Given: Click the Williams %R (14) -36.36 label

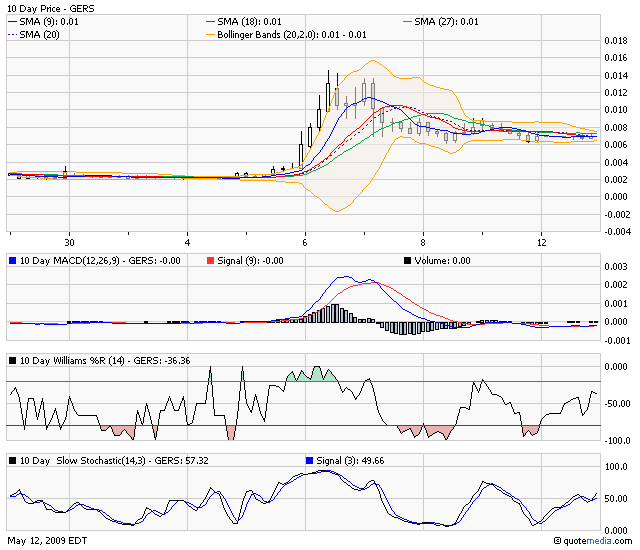Looking at the screenshot, I should tap(105, 360).
